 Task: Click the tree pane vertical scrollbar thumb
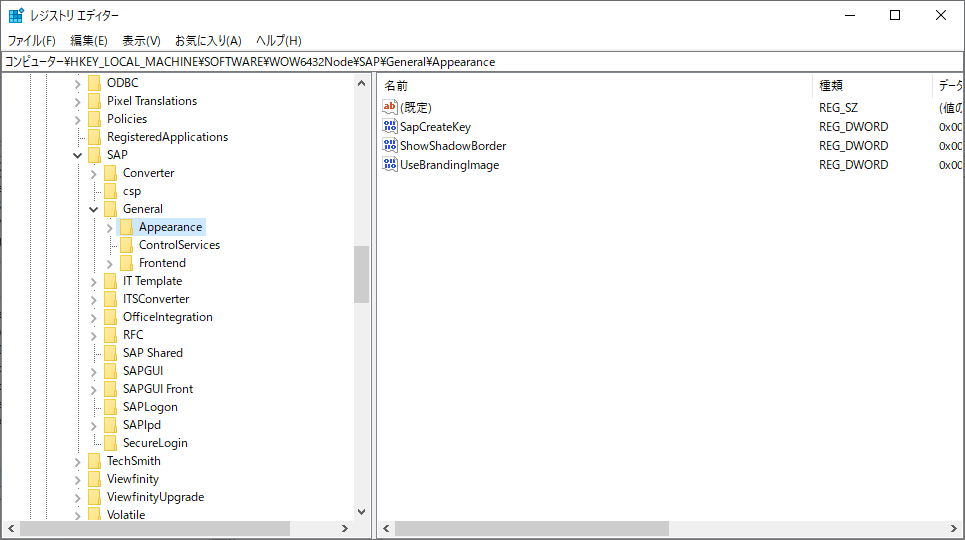coord(362,275)
